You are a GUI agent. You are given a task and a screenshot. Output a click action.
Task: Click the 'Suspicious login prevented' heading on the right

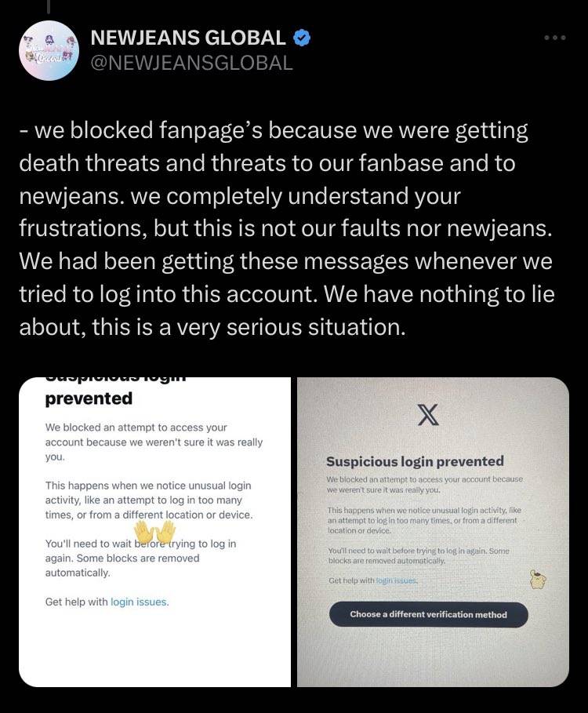coord(415,461)
